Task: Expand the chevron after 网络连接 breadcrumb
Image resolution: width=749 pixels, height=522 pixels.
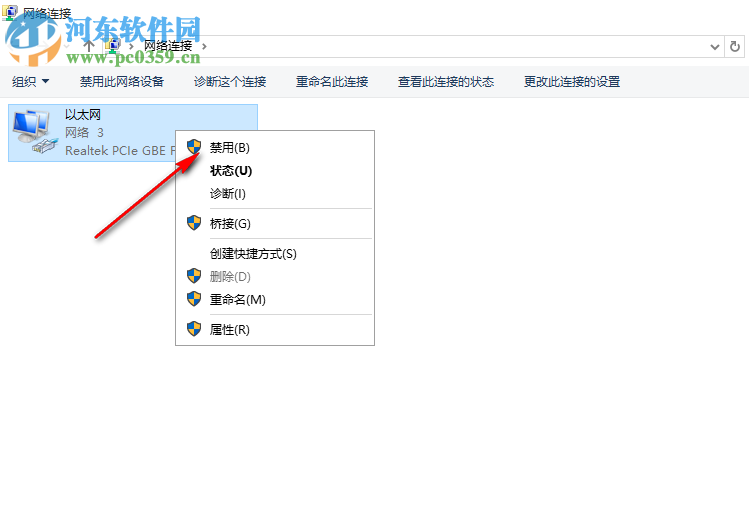Action: [x=204, y=46]
